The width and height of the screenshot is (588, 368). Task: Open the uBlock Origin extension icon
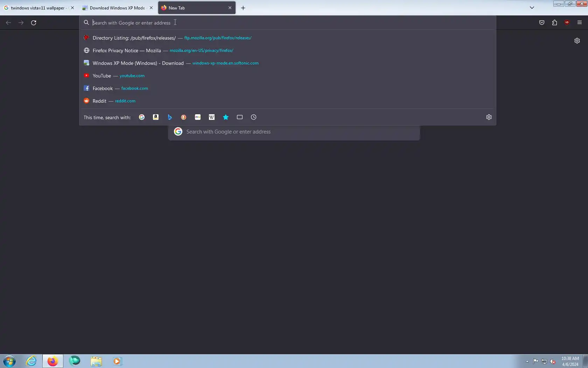pos(567,22)
